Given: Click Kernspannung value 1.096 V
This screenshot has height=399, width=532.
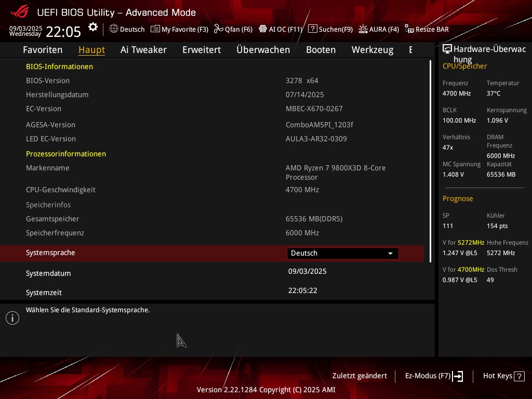Looking at the screenshot, I should coord(497,121).
